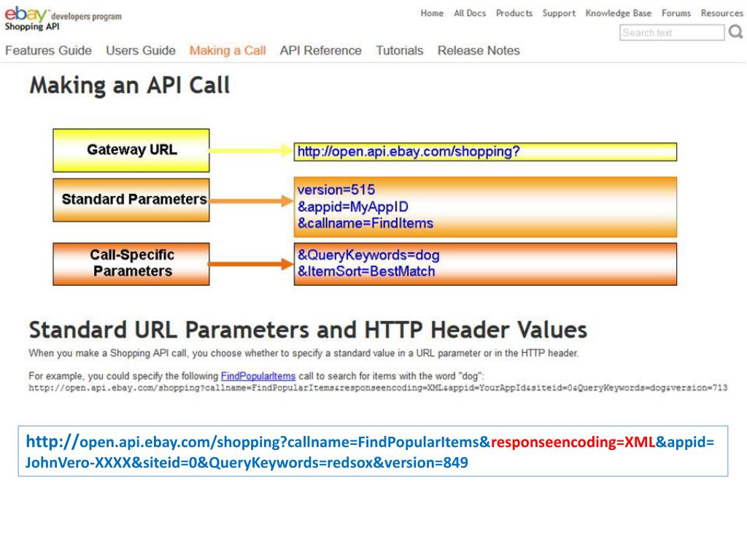The height and width of the screenshot is (560, 747).
Task: Visit the Knowledge Base
Action: click(619, 13)
